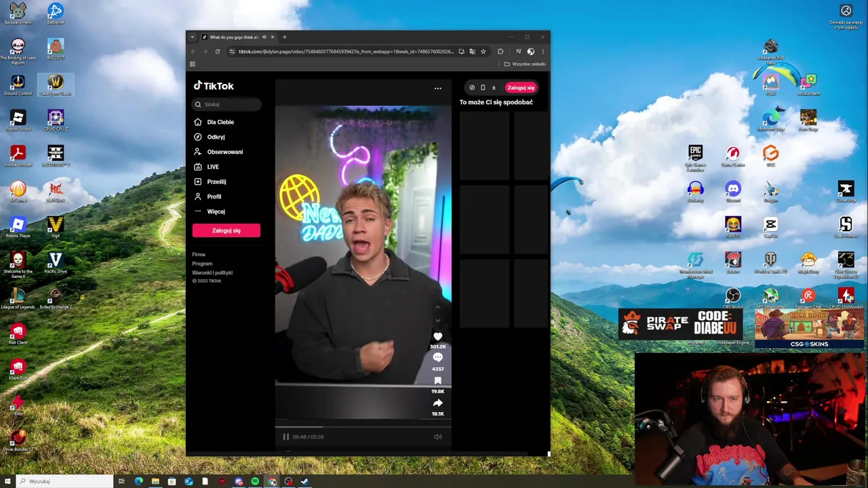Open the Wszystkie zakładki bookmarks folder
Image resolution: width=868 pixels, height=488 pixels.
coord(525,64)
